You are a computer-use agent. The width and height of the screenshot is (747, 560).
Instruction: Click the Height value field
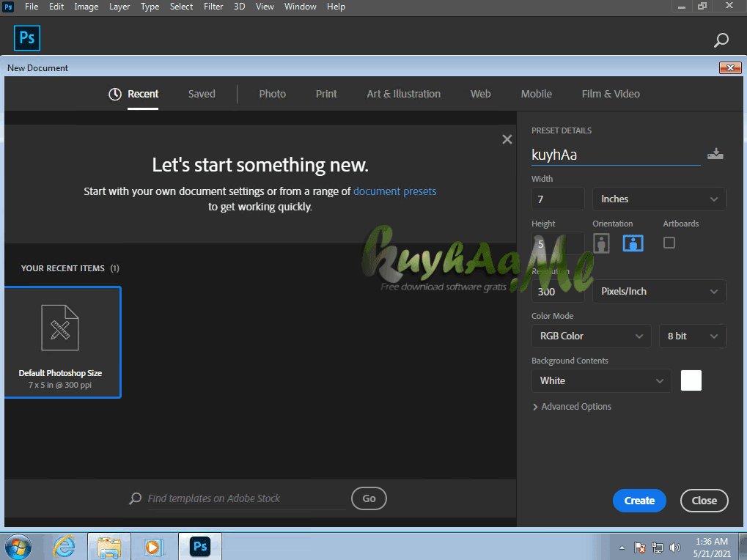point(558,244)
